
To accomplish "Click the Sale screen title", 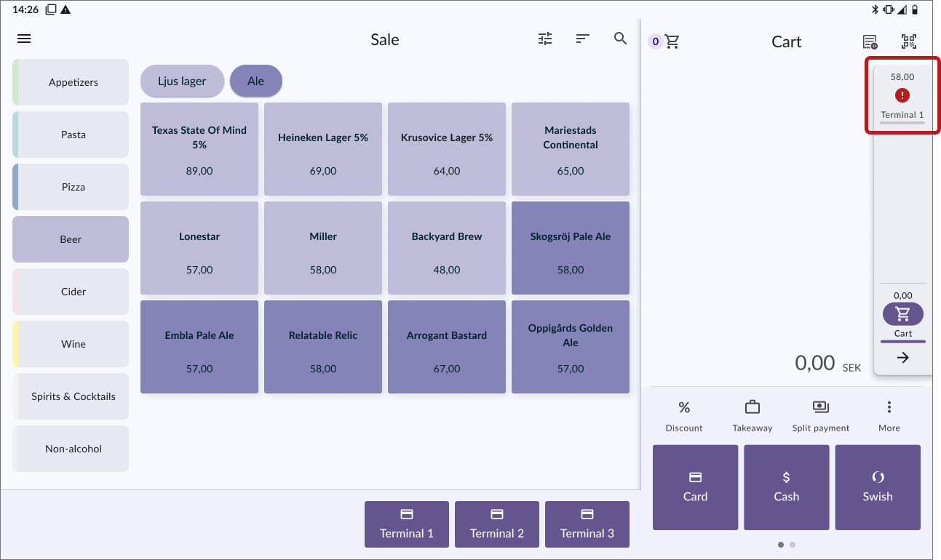I will [x=384, y=40].
